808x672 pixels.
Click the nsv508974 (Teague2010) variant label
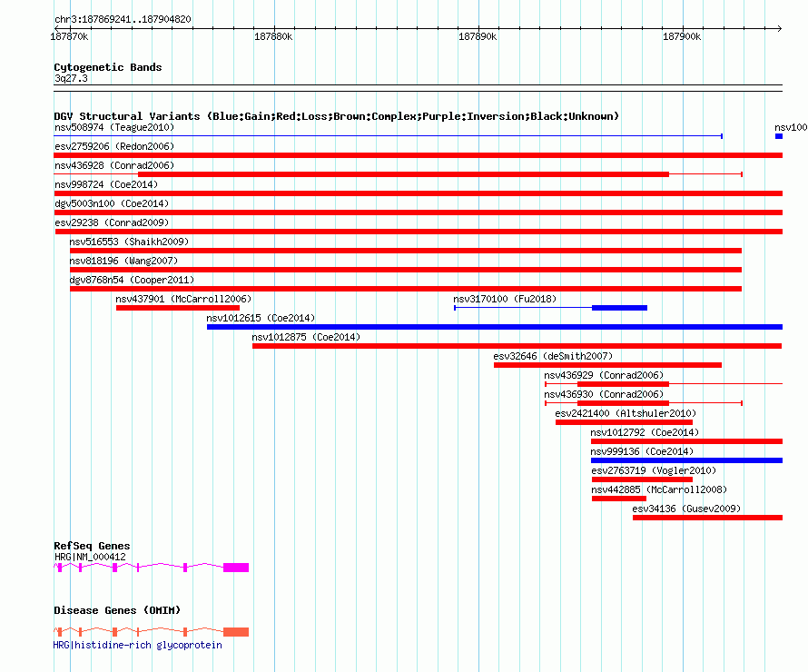pyautogui.click(x=114, y=127)
